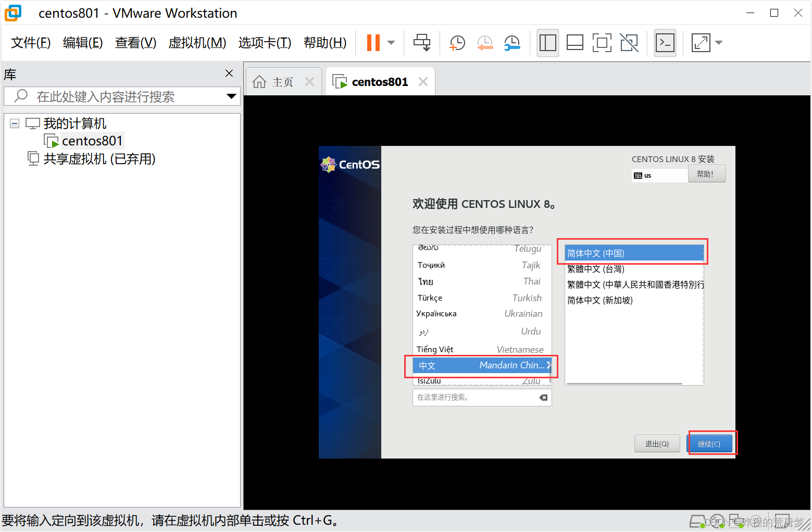The image size is (812, 532).
Task: Click the stretch guest display icon
Action: click(701, 43)
